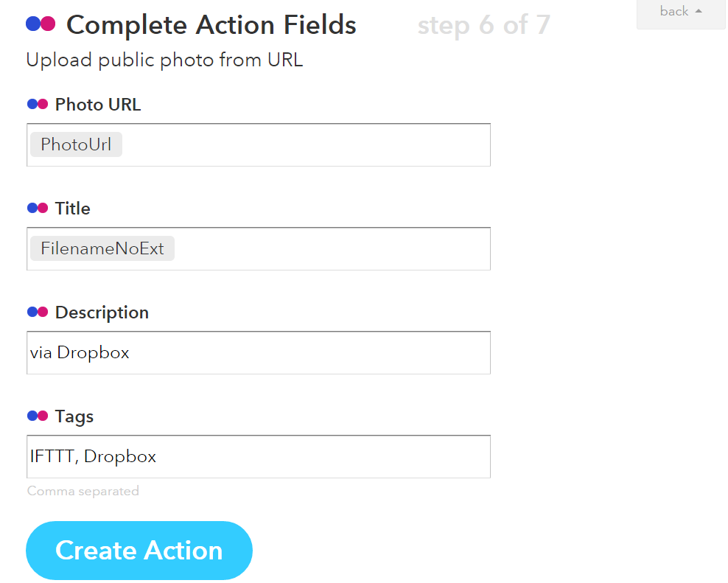Click the Upload public photo from URL subtitle
The width and height of the screenshot is (728, 583).
(164, 60)
